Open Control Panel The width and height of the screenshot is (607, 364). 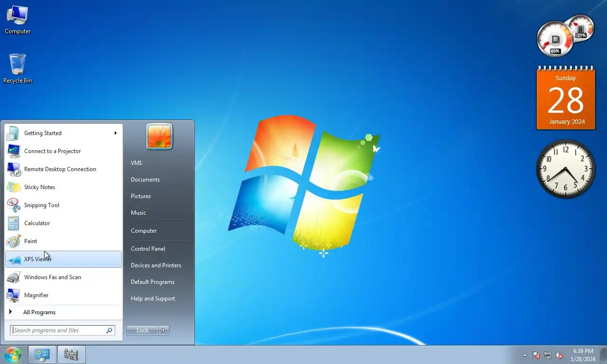point(148,249)
